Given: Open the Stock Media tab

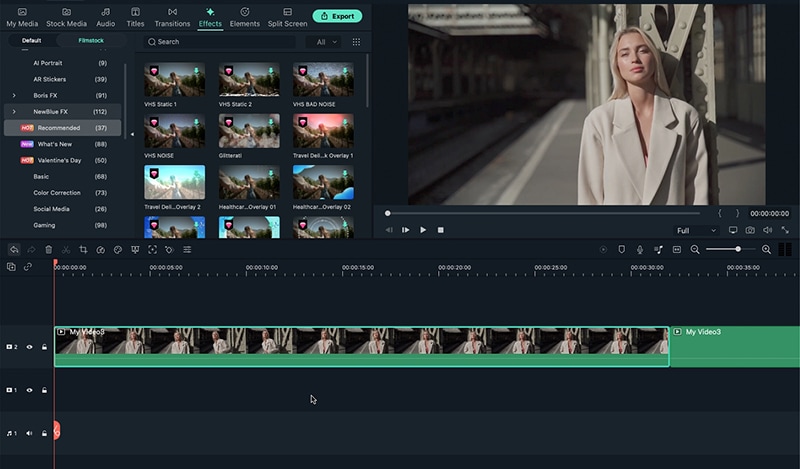Looking at the screenshot, I should 66,17.
